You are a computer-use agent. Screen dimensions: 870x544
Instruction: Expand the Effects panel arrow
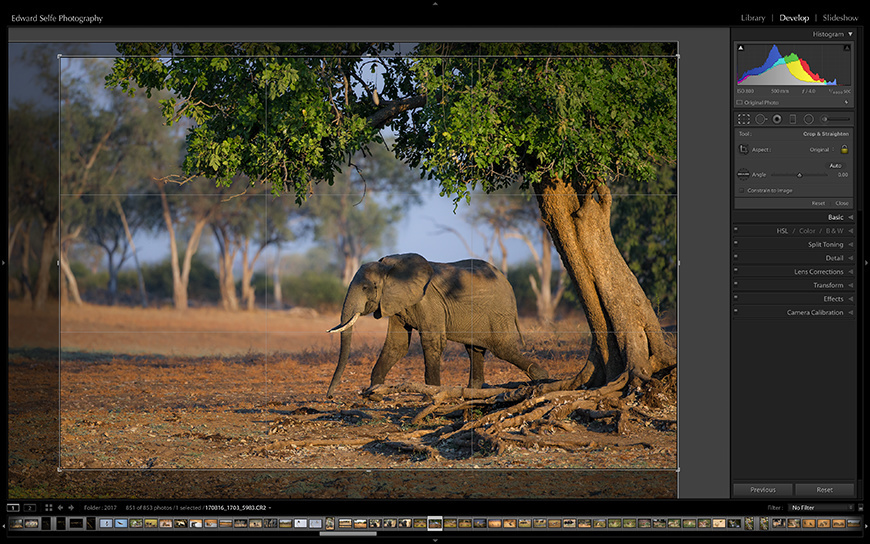pos(850,299)
